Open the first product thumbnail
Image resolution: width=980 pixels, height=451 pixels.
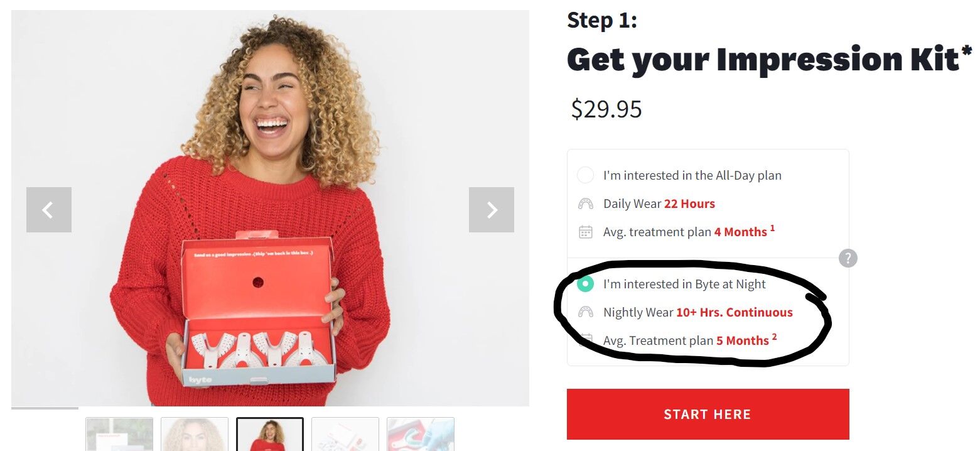[x=119, y=434]
